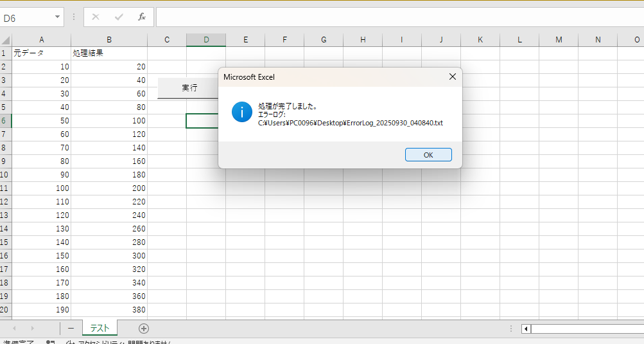Click the Name Box showing D6
The image size is (644, 344).
[x=27, y=18]
